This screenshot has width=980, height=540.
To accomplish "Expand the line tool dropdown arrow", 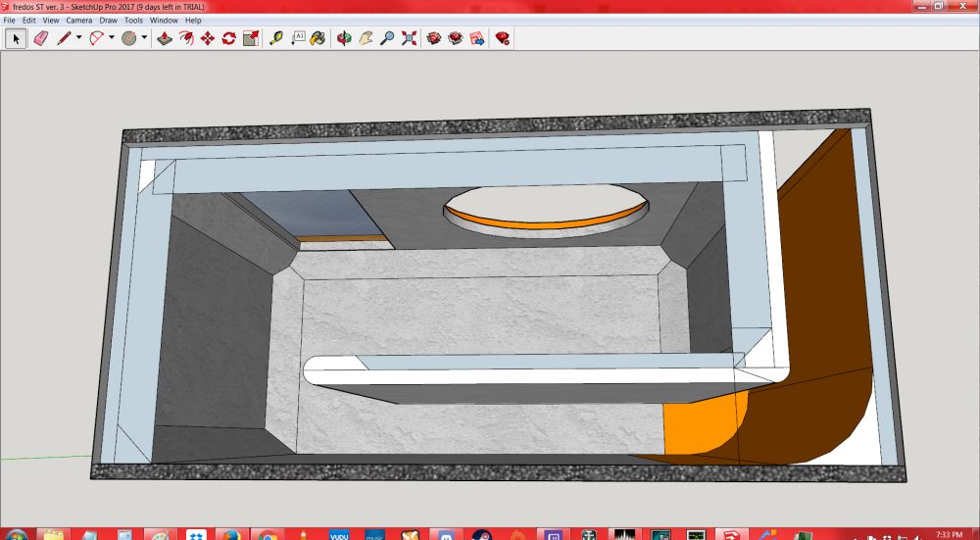I will coord(78,38).
